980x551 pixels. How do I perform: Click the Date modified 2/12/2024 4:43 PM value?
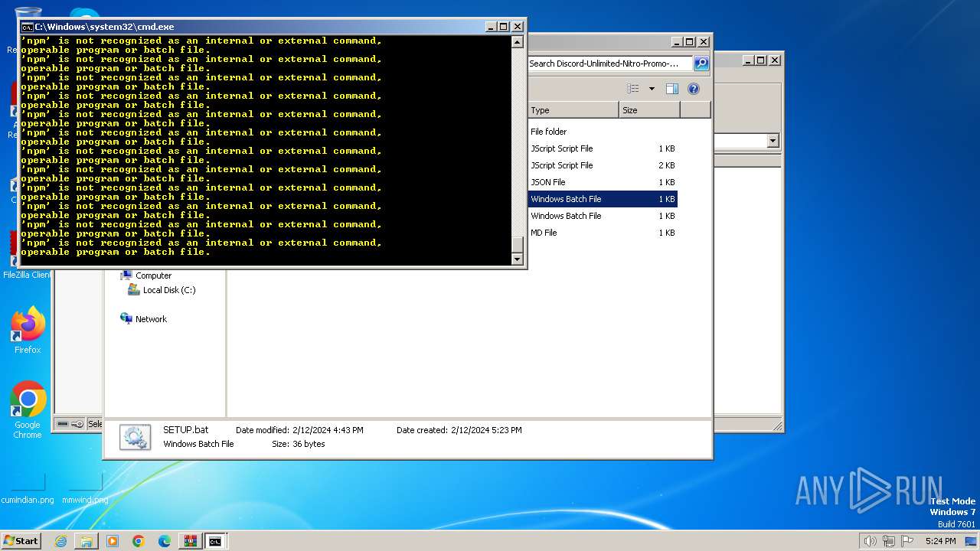click(328, 430)
